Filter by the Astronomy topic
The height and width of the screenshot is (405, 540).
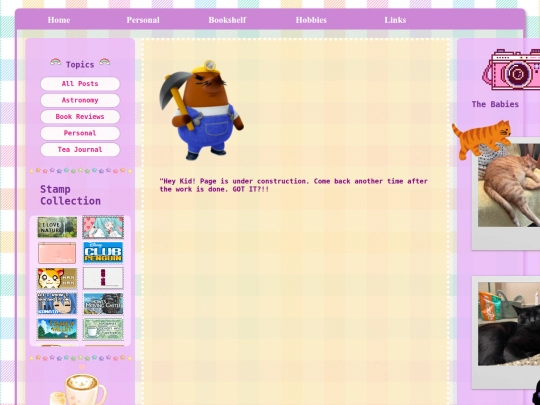tap(80, 100)
